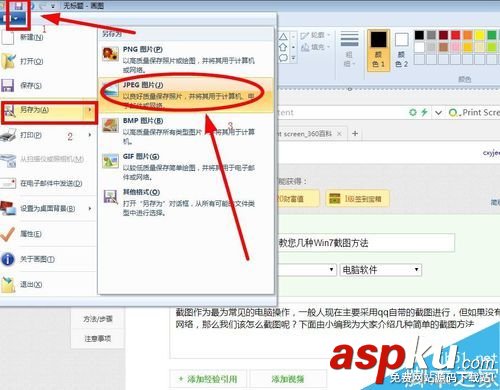This screenshot has height=390, width=500.
Task: Pick the black palette swatch
Action: [419, 35]
